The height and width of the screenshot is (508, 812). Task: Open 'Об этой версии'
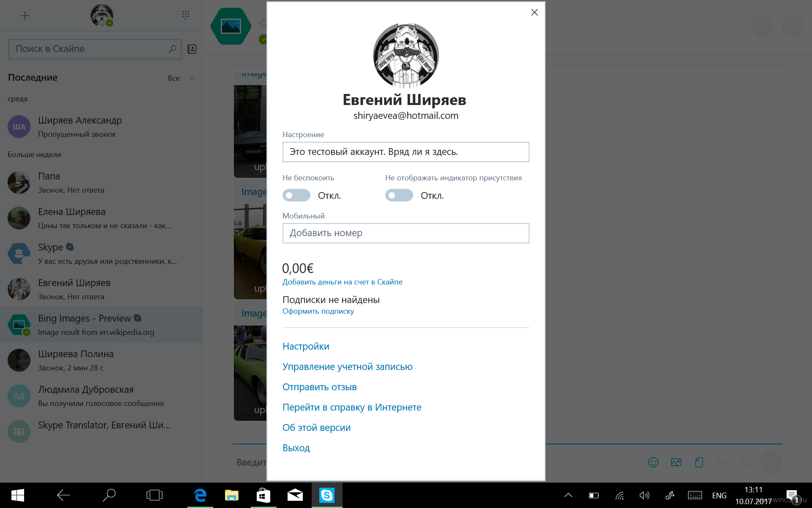click(317, 428)
